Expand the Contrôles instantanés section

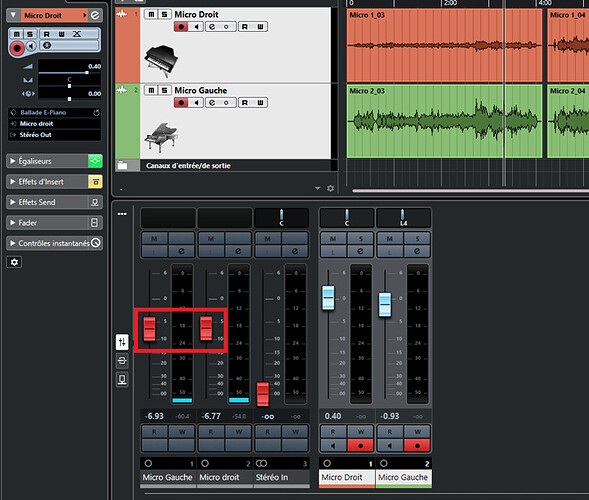(13, 243)
